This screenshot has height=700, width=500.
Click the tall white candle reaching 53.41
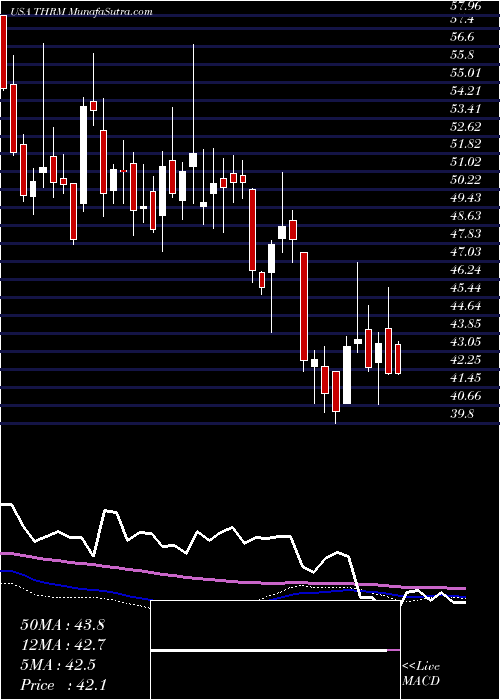(x=83, y=155)
